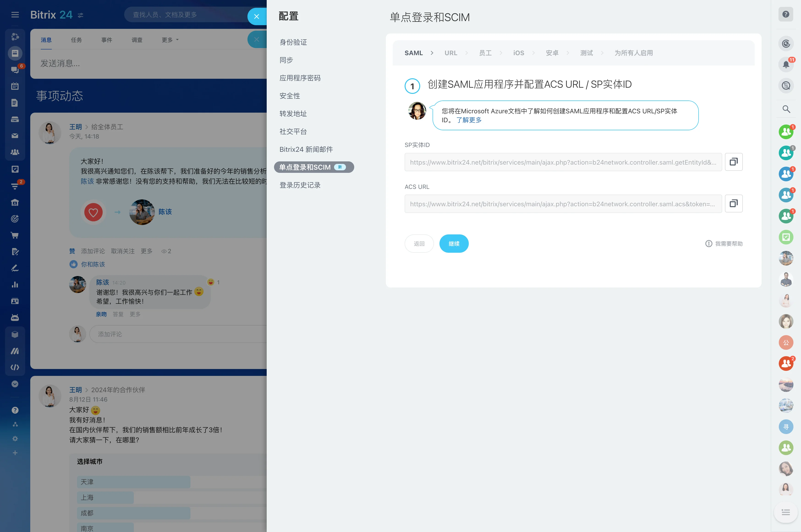The height and width of the screenshot is (532, 801).
Task: Switch to SAML wizard step
Action: click(x=413, y=53)
